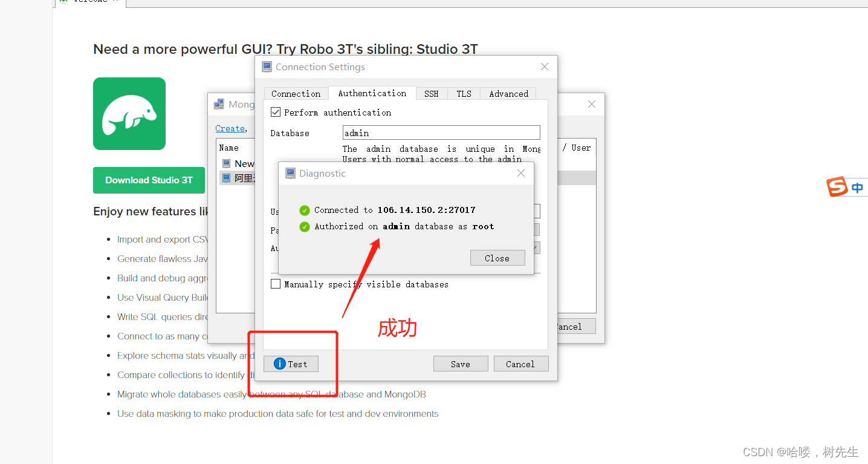Click Save in Connection Settings

tap(461, 364)
